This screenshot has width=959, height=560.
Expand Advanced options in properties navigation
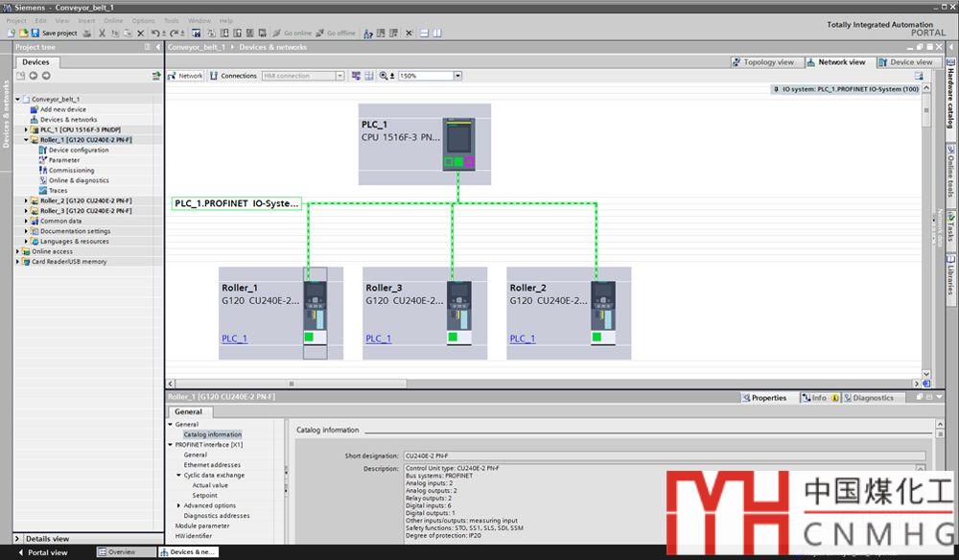[x=179, y=505]
